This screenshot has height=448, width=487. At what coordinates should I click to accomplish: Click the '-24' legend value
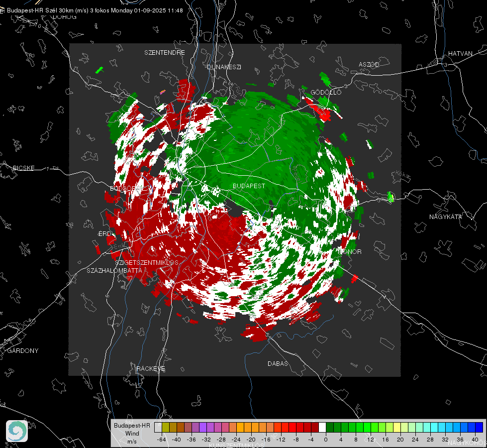click(236, 440)
